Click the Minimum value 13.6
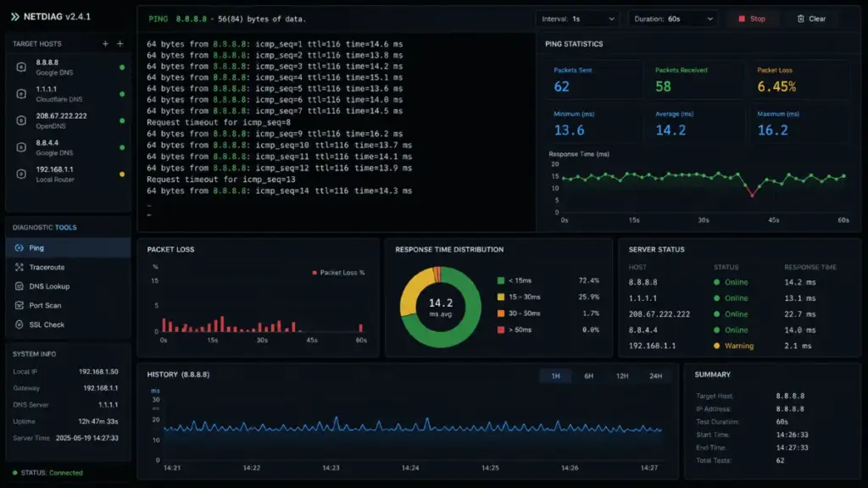868x488 pixels. [569, 130]
